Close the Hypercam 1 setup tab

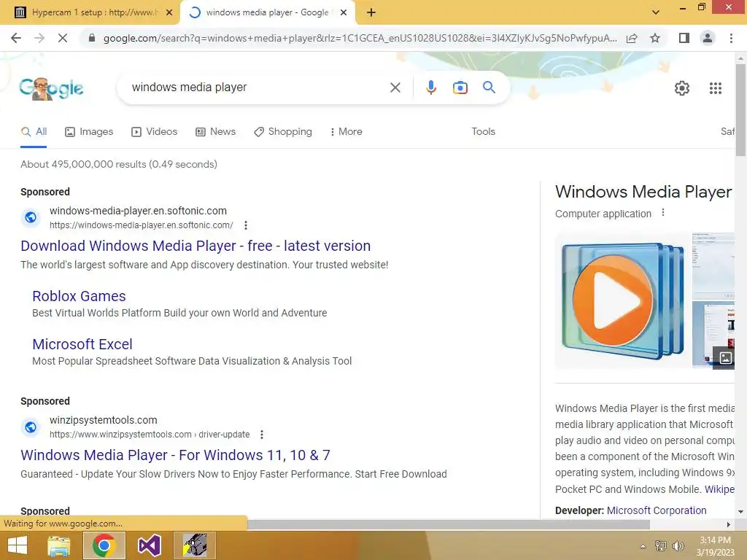(x=169, y=13)
